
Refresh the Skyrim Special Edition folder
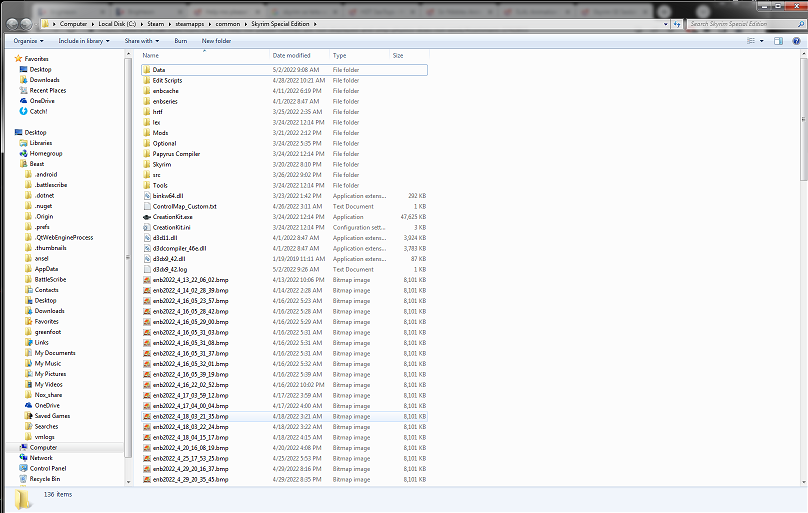click(677, 24)
